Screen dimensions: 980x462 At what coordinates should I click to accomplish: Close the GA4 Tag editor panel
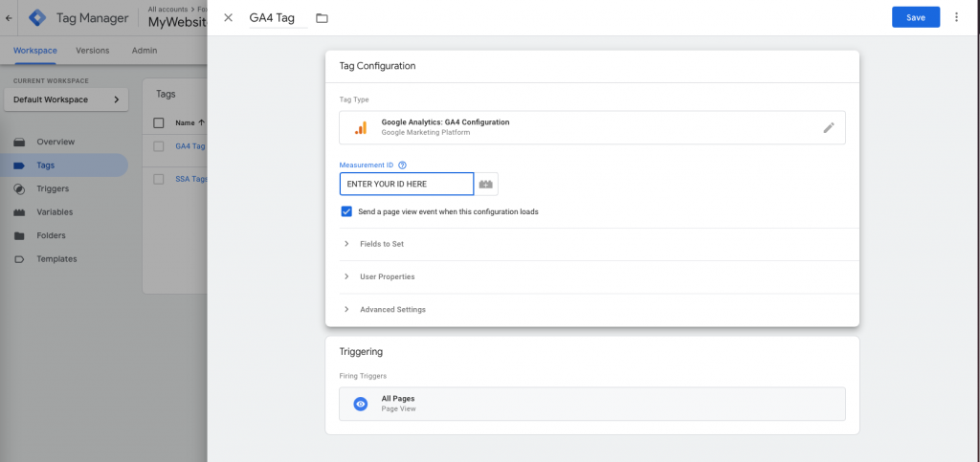pos(228,18)
